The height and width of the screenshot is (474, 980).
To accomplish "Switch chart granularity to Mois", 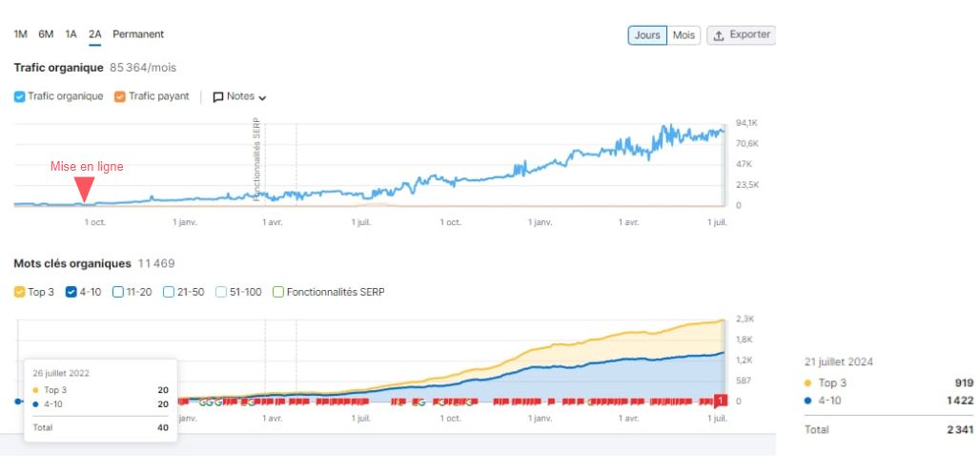I will (684, 35).
